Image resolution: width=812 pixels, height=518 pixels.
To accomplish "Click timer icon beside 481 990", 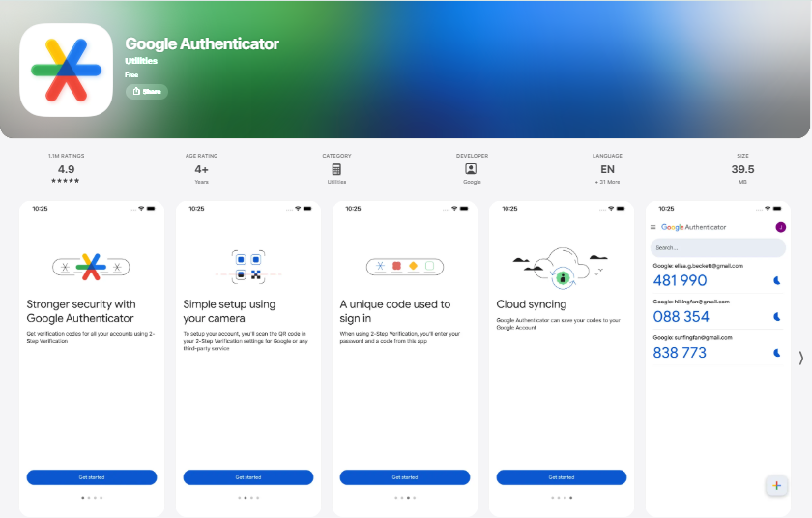I will (777, 280).
